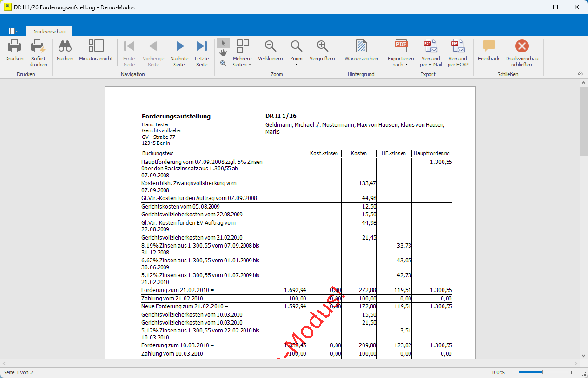Screen dimensions: 588x378
Task: Click the zoom slider in status bar
Action: [x=542, y=372]
